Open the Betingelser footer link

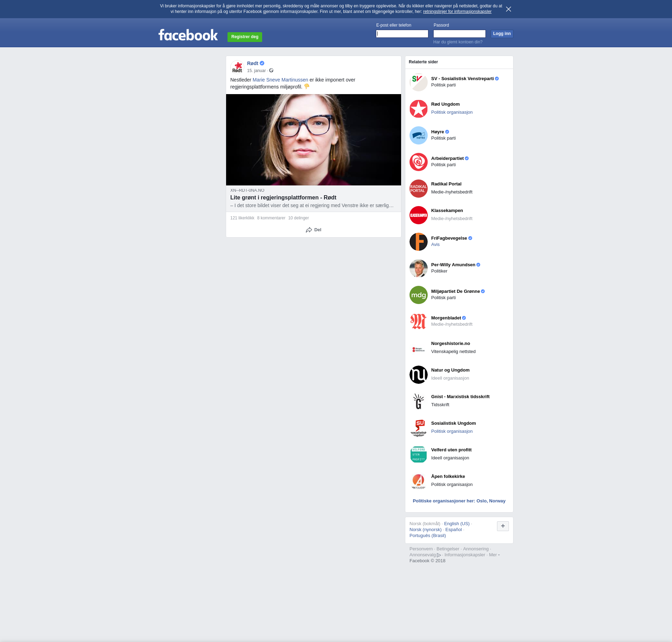(x=448, y=549)
